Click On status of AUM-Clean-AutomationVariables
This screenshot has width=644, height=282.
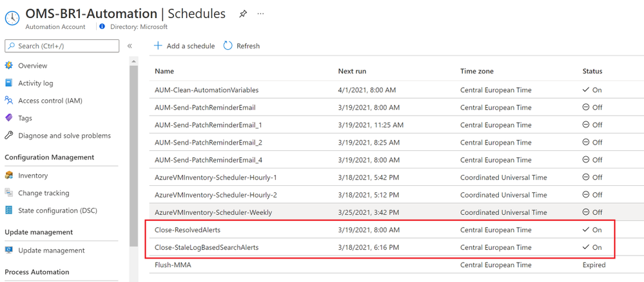(592, 90)
